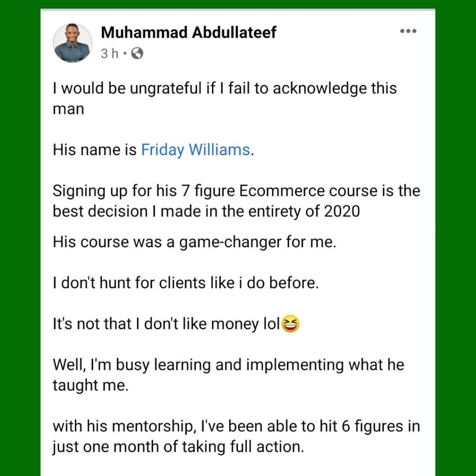Open Muhammad Abdullateef's profile picture
This screenshot has height=476, width=476.
(x=73, y=43)
